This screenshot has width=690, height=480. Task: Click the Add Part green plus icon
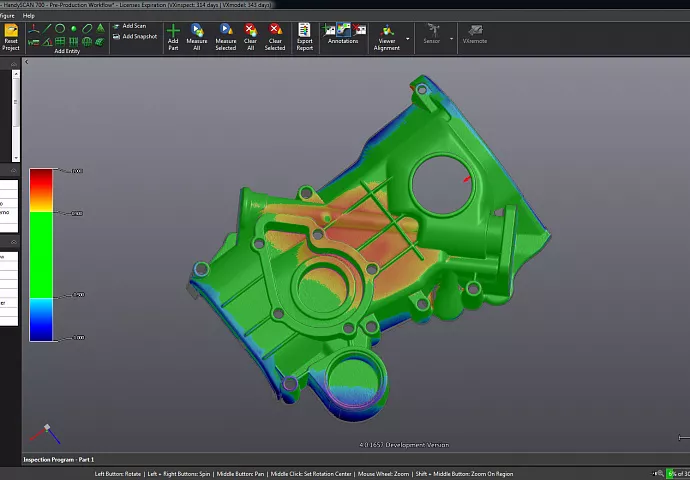[173, 32]
